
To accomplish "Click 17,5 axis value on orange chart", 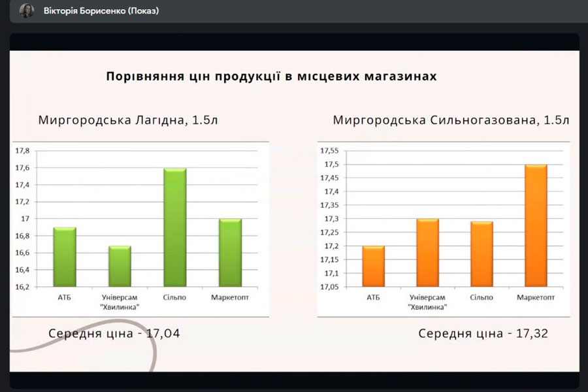I will coord(331,164).
